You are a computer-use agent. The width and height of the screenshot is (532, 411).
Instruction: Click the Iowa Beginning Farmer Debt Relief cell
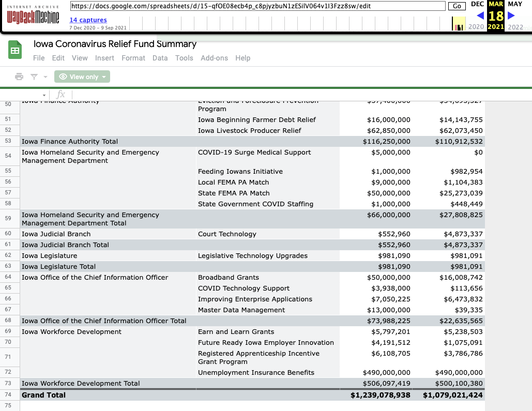click(x=268, y=119)
